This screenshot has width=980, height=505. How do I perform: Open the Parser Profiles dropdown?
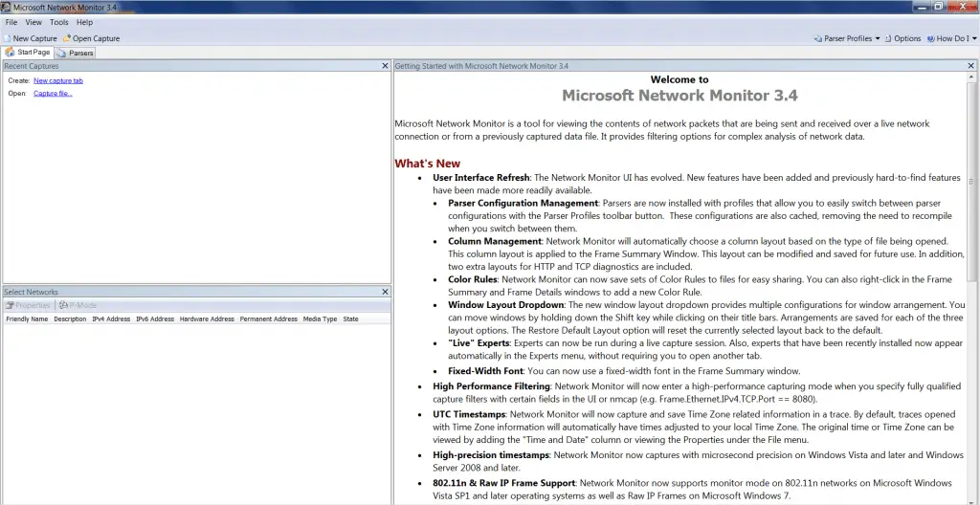(x=847, y=38)
